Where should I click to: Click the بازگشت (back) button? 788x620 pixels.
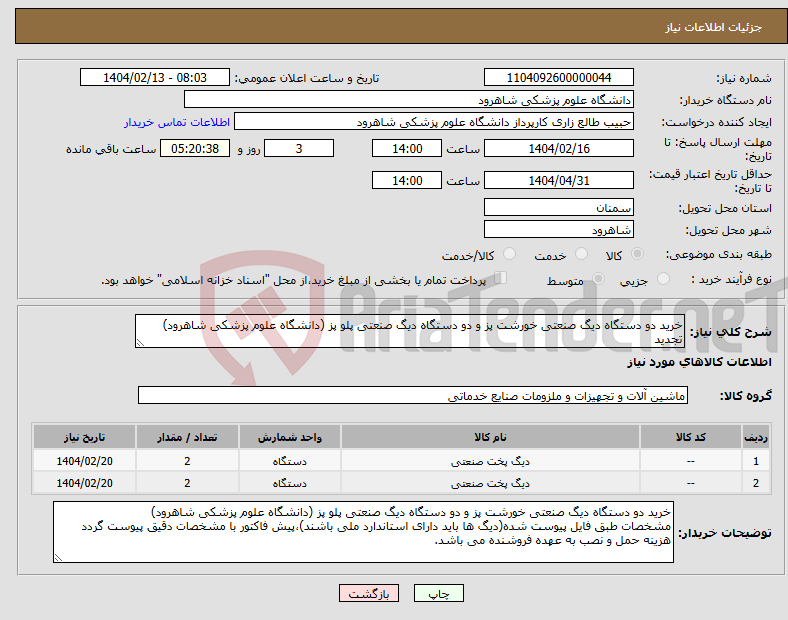pos(368,593)
